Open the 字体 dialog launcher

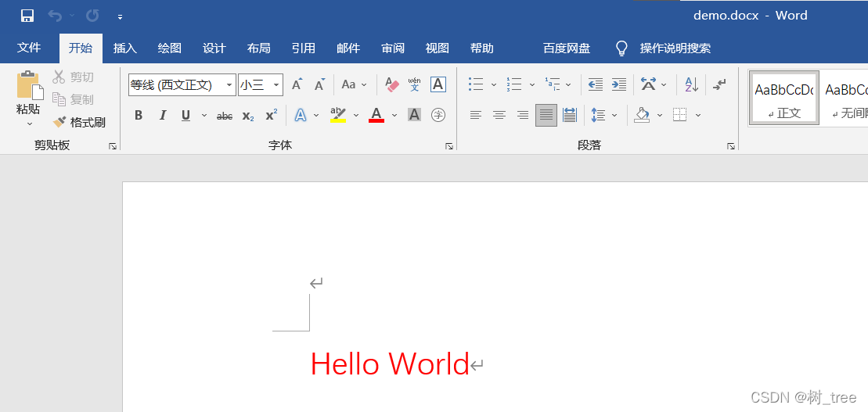449,146
